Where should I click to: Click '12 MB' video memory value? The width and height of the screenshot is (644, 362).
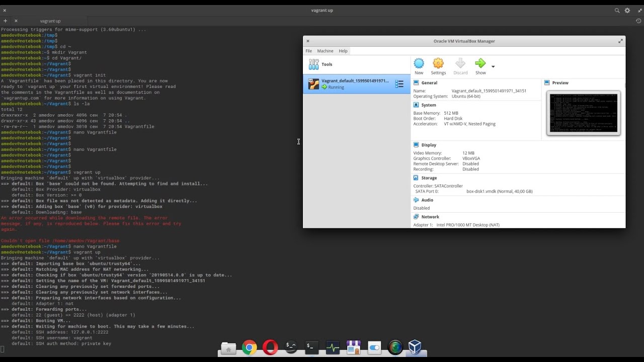click(468, 153)
